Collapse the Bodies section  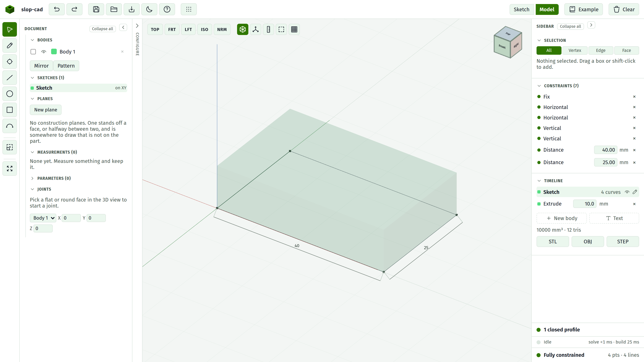tap(32, 40)
